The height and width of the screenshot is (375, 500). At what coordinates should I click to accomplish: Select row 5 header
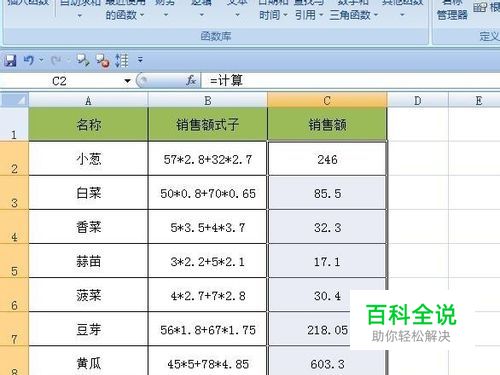[x=14, y=261]
